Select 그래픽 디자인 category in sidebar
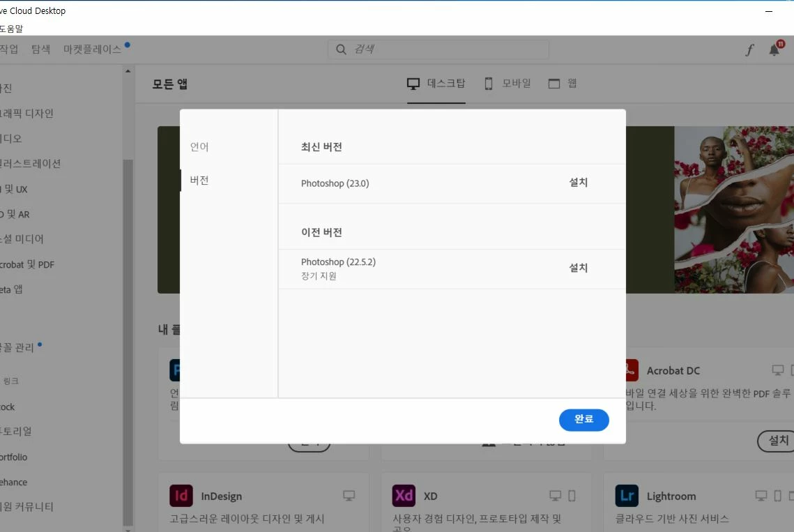794x532 pixels. click(x=26, y=114)
